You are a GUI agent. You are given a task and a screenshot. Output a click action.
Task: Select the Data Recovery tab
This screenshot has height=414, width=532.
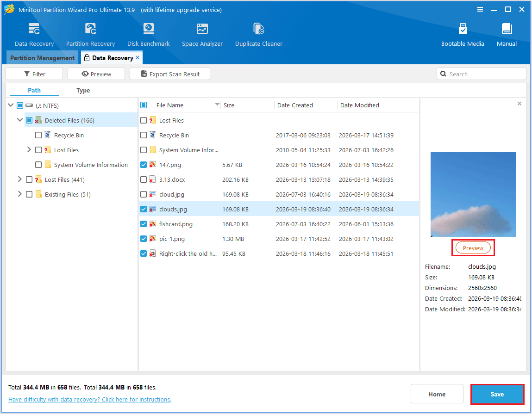coord(112,58)
